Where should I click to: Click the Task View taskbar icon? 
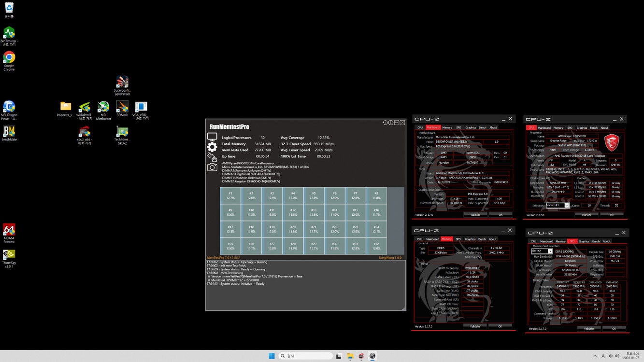(339, 356)
